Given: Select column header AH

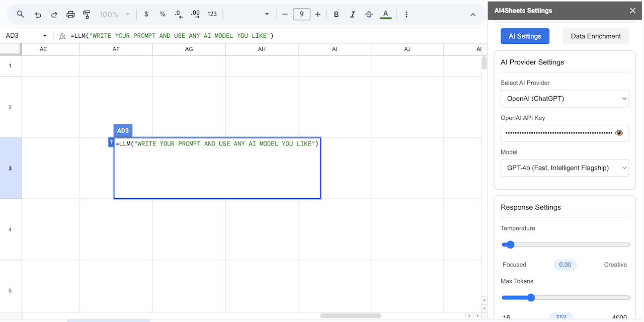Looking at the screenshot, I should (262, 49).
